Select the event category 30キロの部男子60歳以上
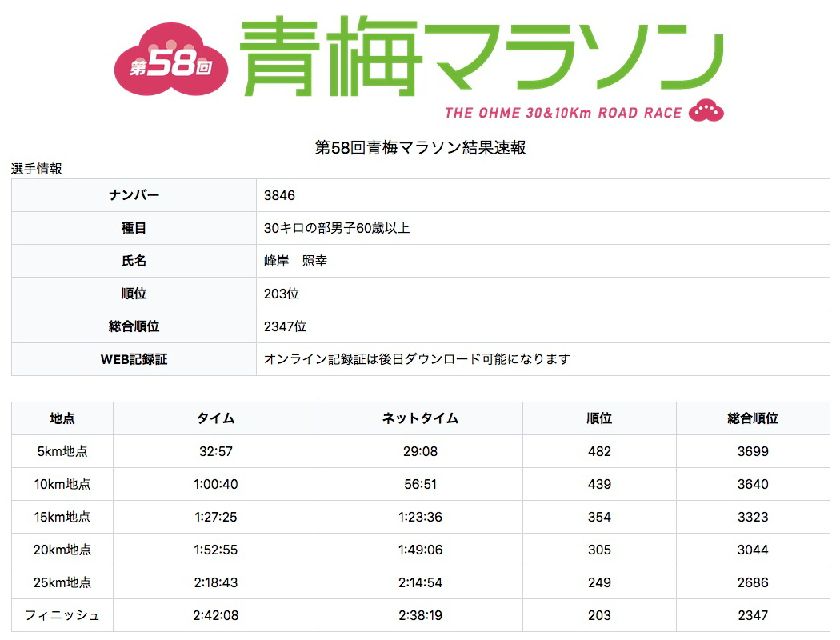 (x=337, y=229)
